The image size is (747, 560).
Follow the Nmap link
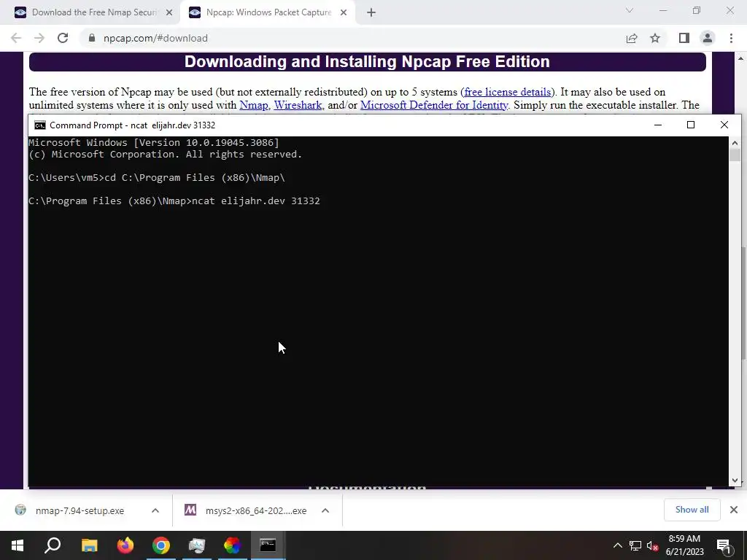pyautogui.click(x=253, y=105)
